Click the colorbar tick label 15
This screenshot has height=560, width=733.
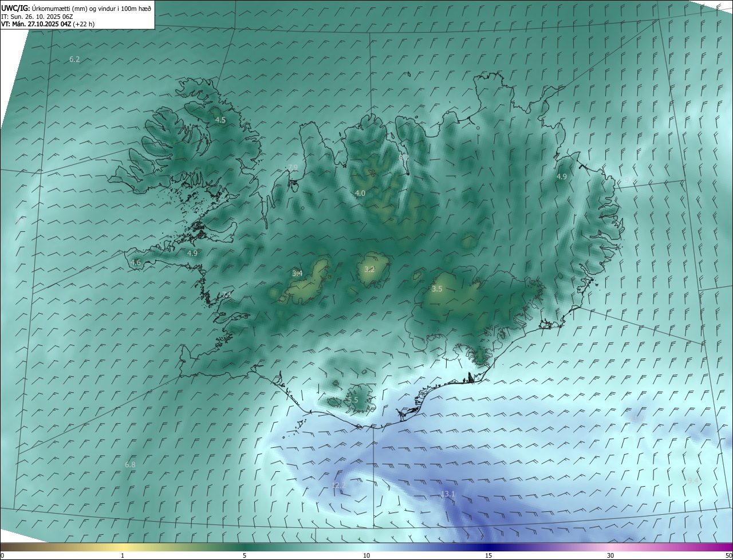click(x=488, y=556)
